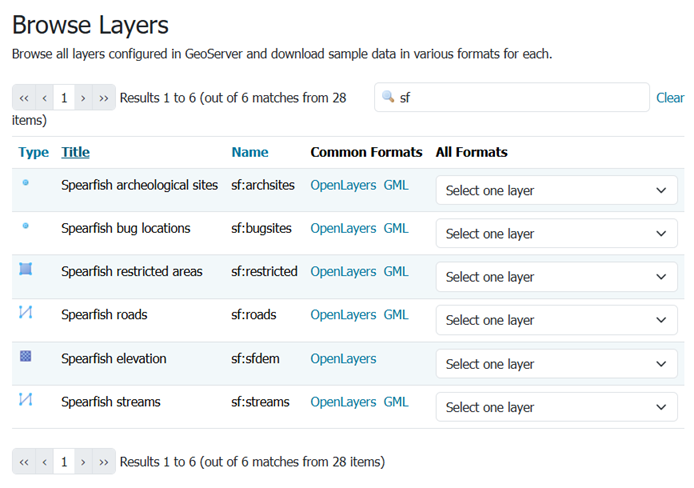Click the polygon icon for Spearfish restricted areas

[25, 270]
